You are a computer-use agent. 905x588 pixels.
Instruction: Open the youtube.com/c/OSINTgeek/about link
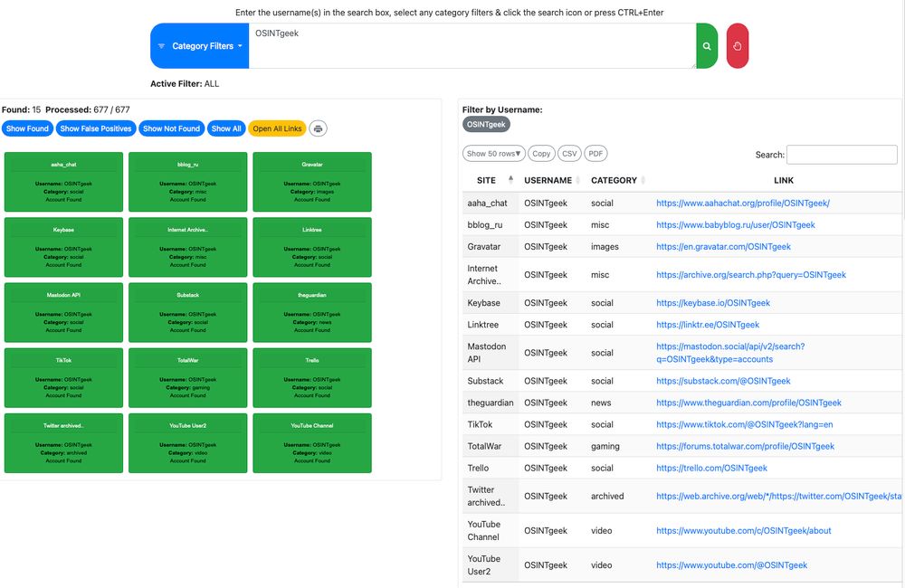click(x=743, y=531)
